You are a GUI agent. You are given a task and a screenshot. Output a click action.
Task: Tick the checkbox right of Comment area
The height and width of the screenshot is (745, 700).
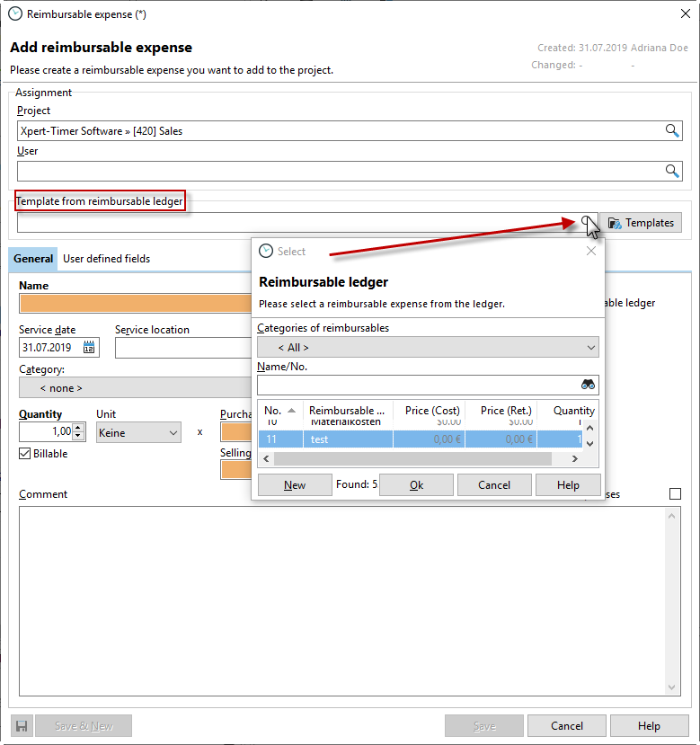[x=675, y=494]
